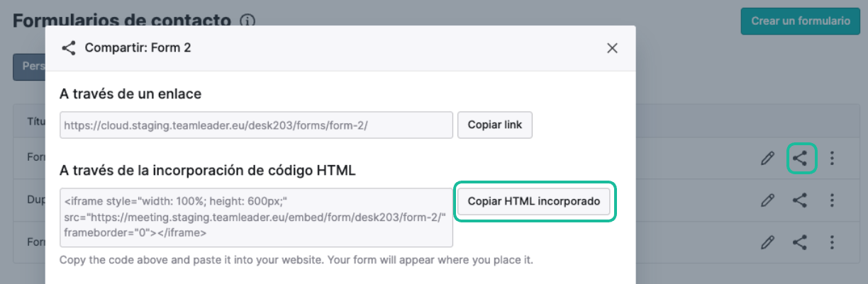Click the Copiar link button

pyautogui.click(x=494, y=125)
